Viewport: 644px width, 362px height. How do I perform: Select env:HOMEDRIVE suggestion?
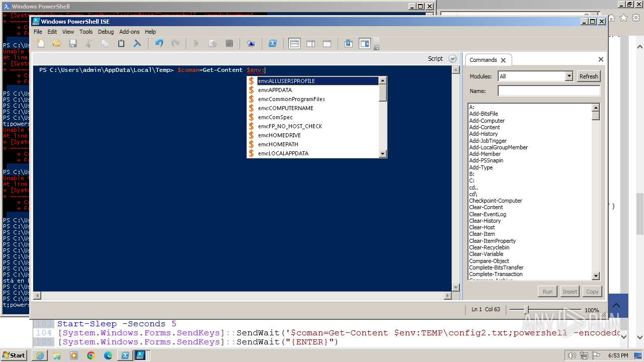pos(312,135)
